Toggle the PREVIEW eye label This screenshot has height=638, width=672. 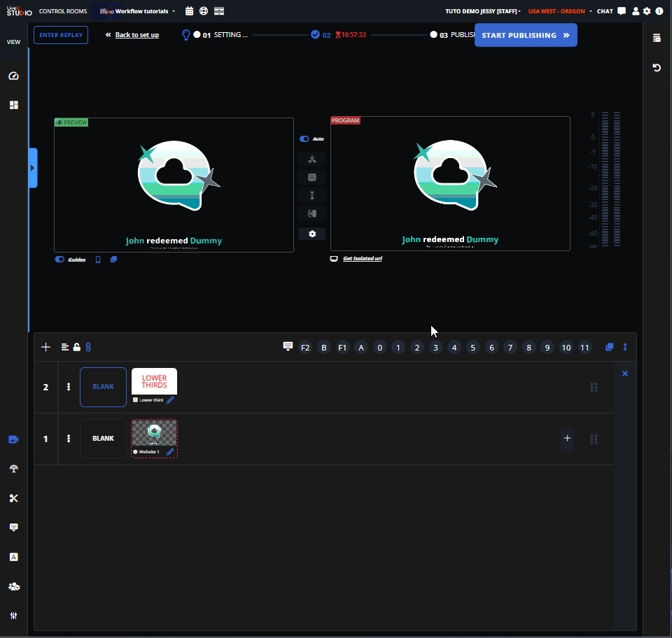click(71, 122)
